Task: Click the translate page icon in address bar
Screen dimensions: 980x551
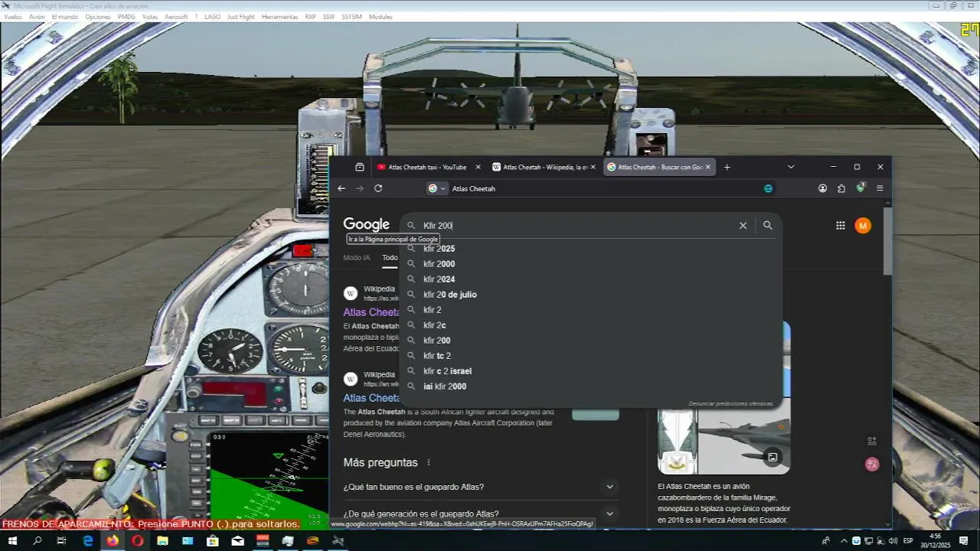Action: pyautogui.click(x=768, y=188)
